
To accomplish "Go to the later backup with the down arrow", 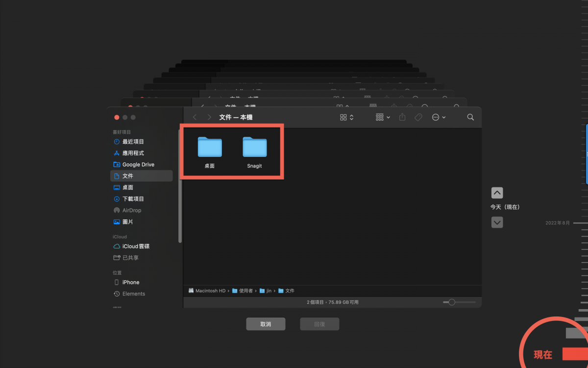I will click(x=497, y=222).
